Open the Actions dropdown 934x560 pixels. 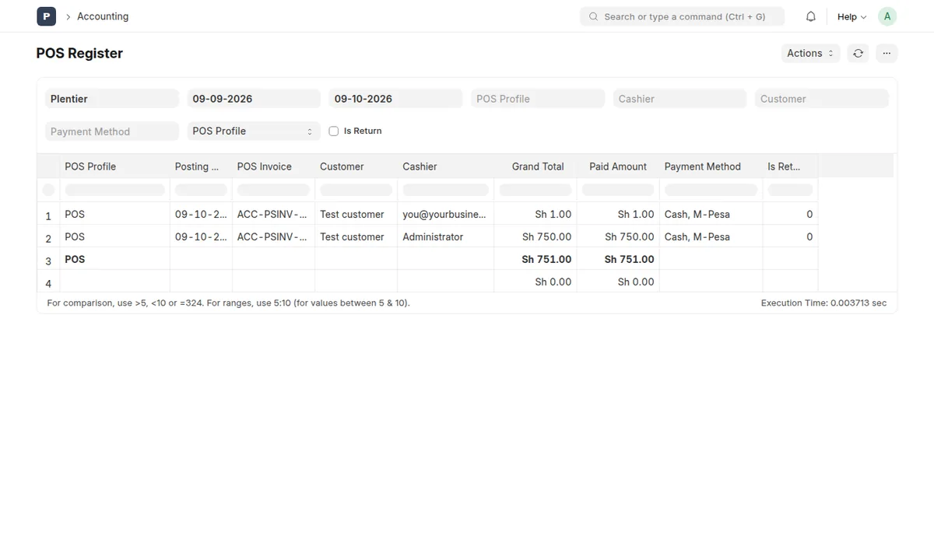810,53
